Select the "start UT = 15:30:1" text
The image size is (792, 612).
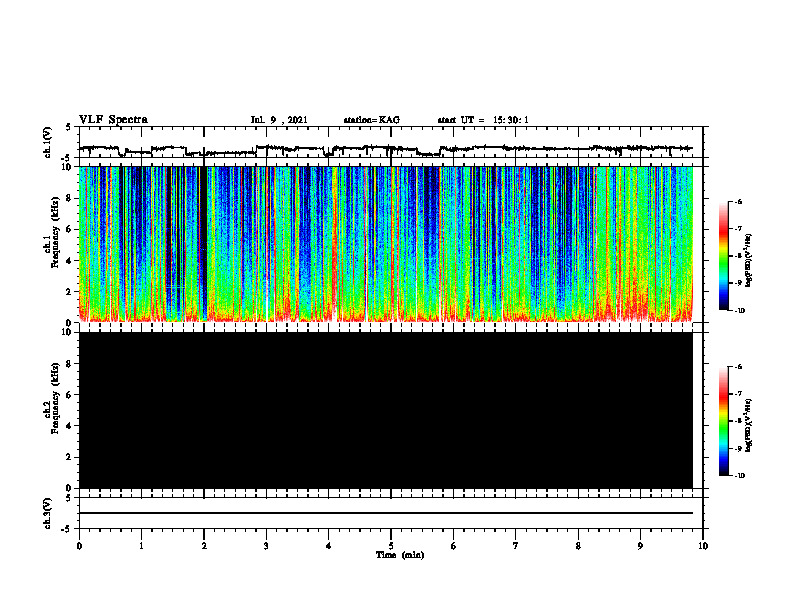483,120
